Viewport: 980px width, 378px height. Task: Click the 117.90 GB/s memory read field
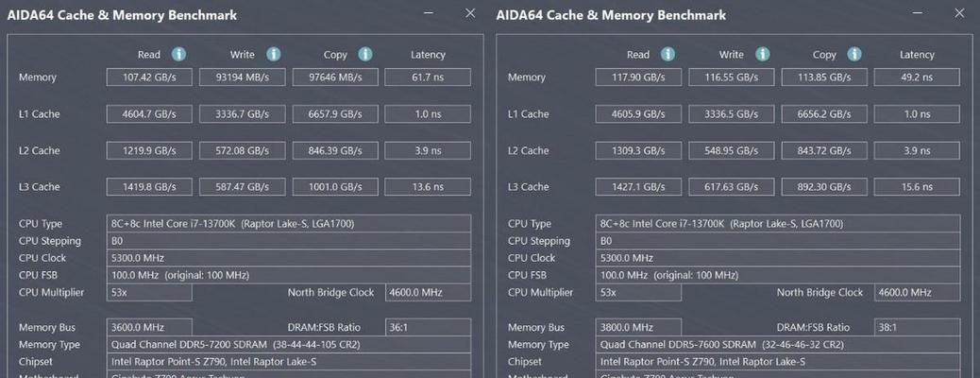638,77
